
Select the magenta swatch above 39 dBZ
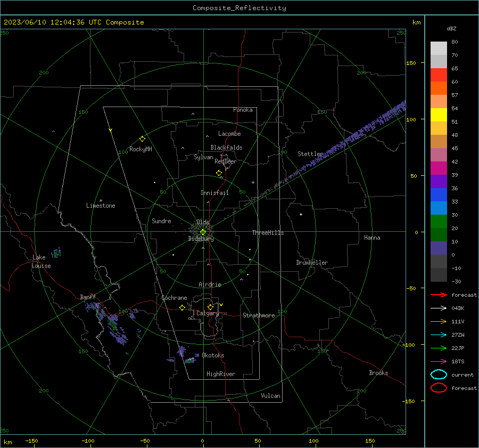(x=439, y=168)
